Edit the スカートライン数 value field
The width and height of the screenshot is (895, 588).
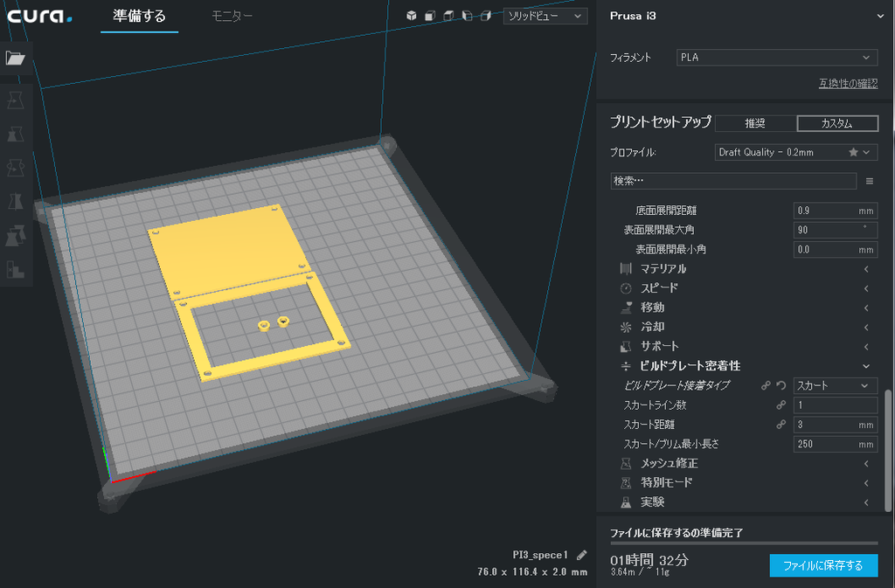[x=836, y=405]
